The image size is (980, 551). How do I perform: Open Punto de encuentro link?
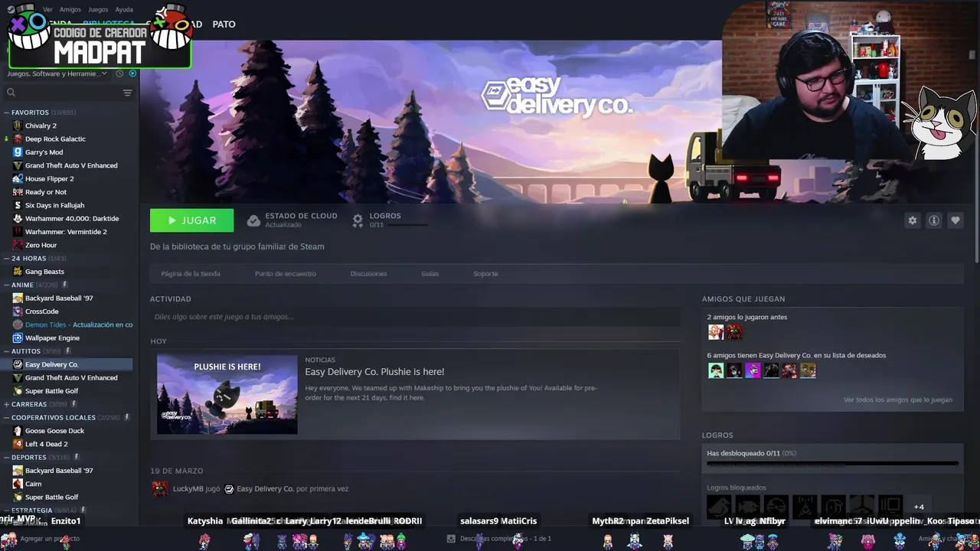click(x=285, y=274)
